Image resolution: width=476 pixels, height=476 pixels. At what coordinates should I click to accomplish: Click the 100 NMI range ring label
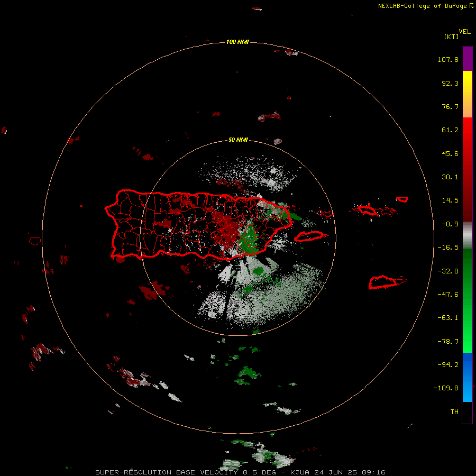(237, 42)
